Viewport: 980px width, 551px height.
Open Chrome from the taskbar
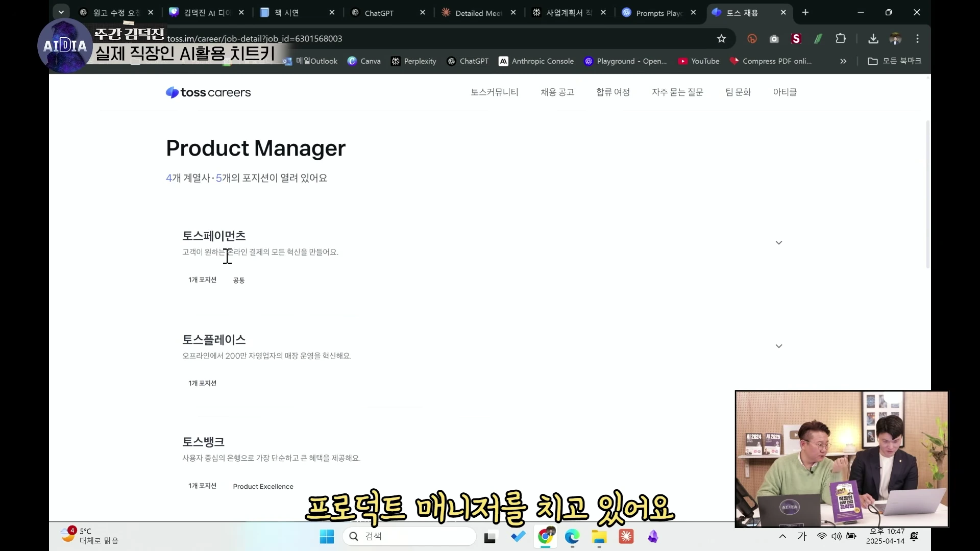coord(546,537)
